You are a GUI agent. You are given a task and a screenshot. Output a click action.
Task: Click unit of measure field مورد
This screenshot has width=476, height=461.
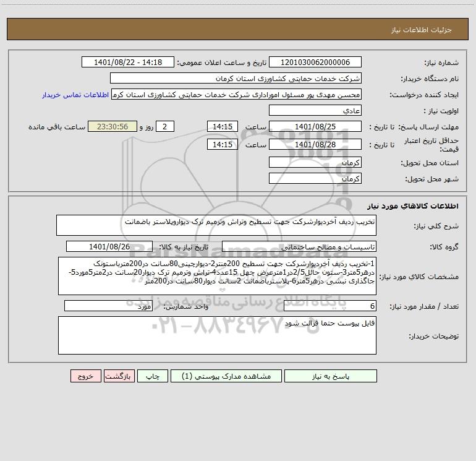click(108, 306)
